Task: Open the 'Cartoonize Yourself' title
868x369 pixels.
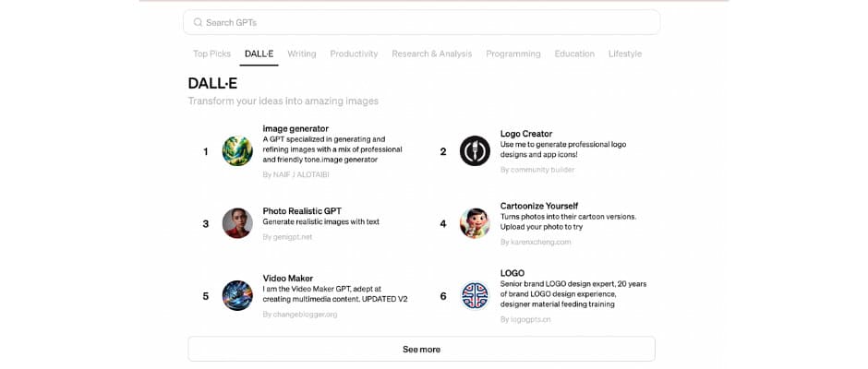Action: (539, 206)
